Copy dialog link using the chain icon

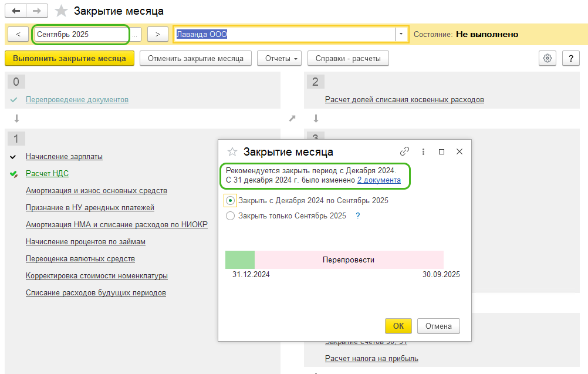405,151
